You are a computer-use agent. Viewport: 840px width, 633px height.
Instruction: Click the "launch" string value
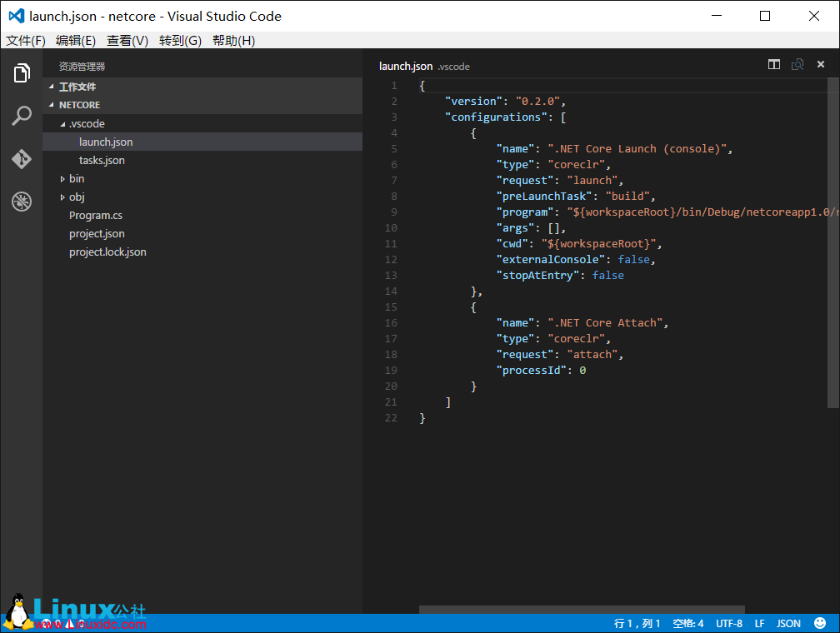[592, 181]
